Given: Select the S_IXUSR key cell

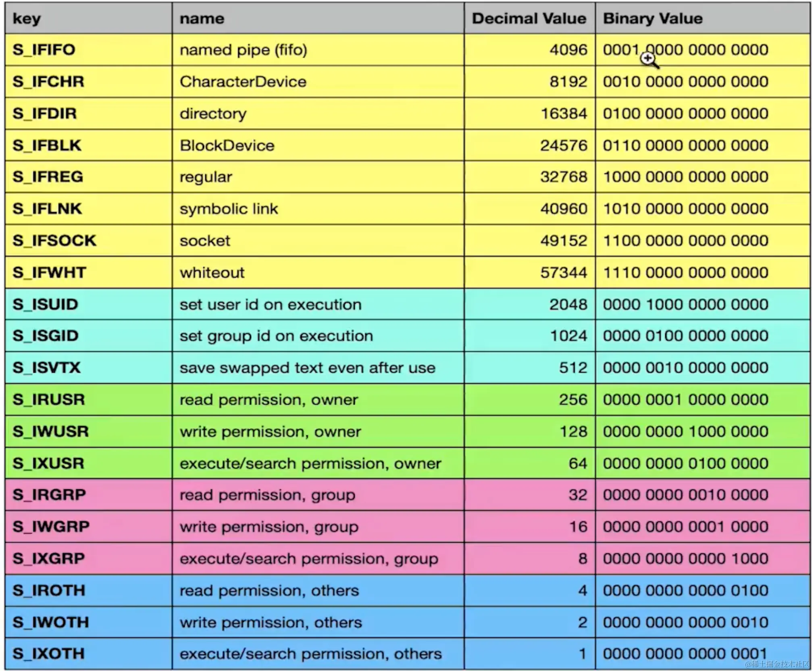Looking at the screenshot, I should 48,463.
